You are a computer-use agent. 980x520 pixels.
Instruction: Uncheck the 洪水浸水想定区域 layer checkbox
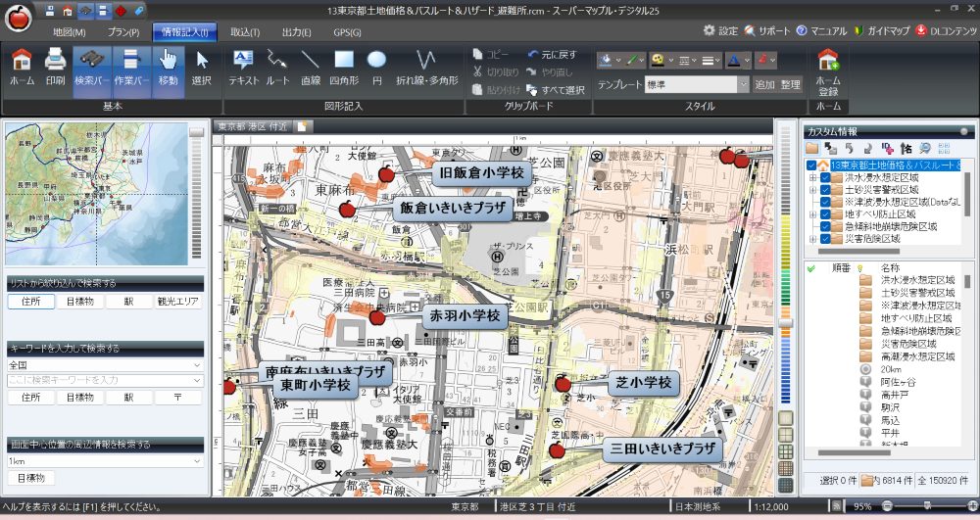coord(824,177)
